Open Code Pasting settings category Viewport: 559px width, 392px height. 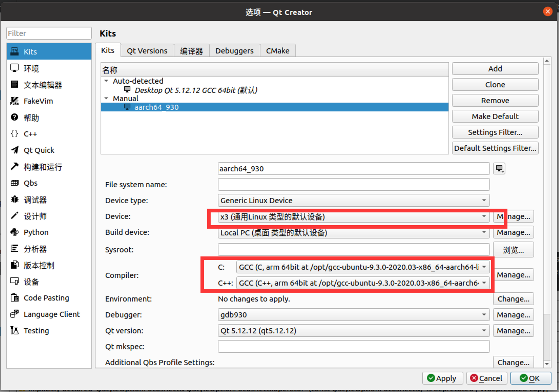pos(49,298)
